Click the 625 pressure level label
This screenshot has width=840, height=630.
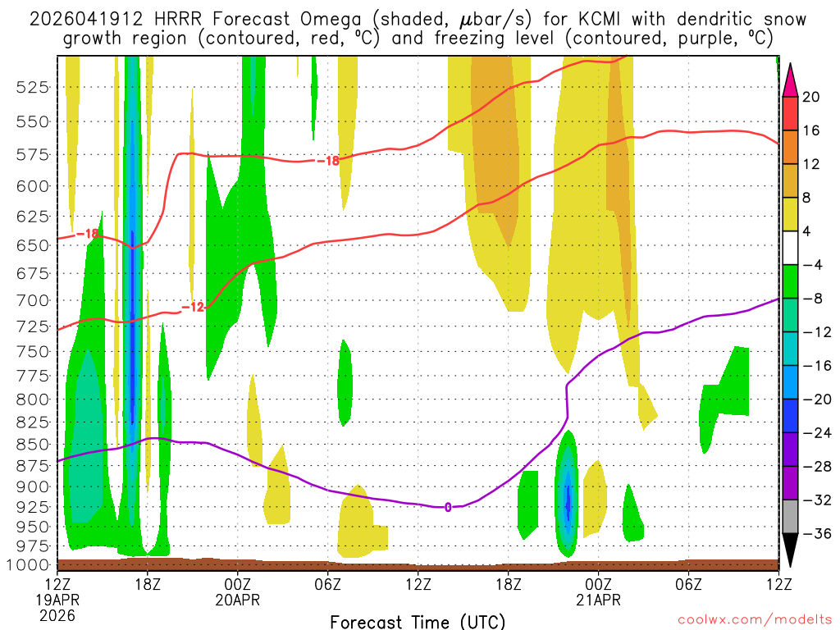33,217
